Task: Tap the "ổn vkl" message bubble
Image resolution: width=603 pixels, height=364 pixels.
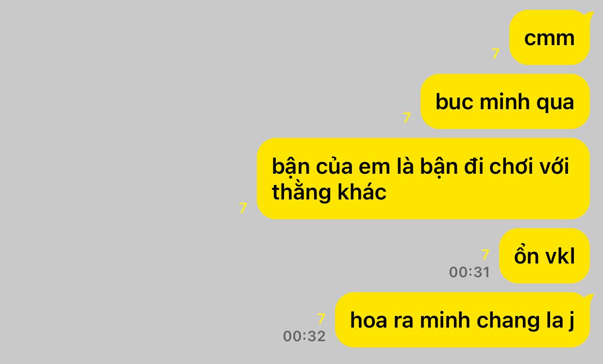Action: pyautogui.click(x=544, y=256)
